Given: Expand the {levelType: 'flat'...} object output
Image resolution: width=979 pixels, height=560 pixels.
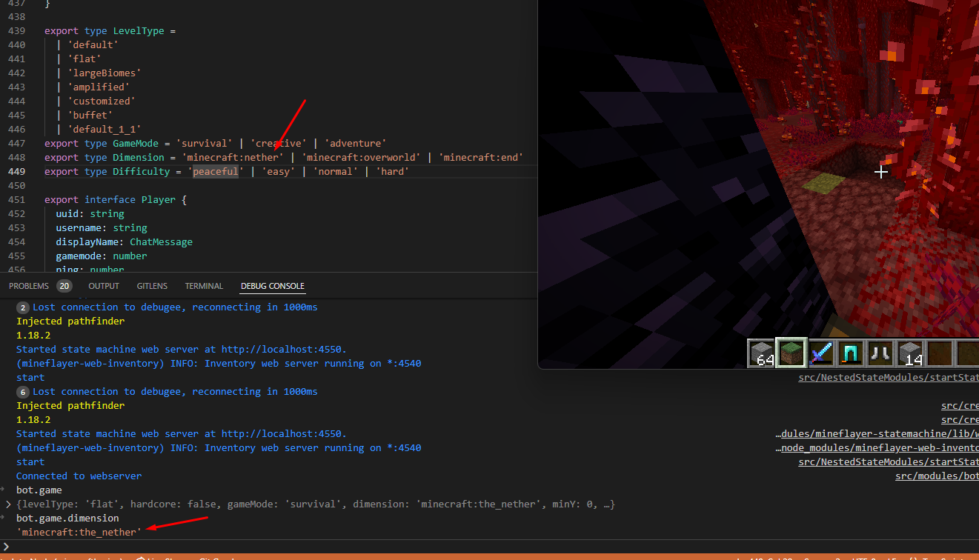Looking at the screenshot, I should (8, 504).
